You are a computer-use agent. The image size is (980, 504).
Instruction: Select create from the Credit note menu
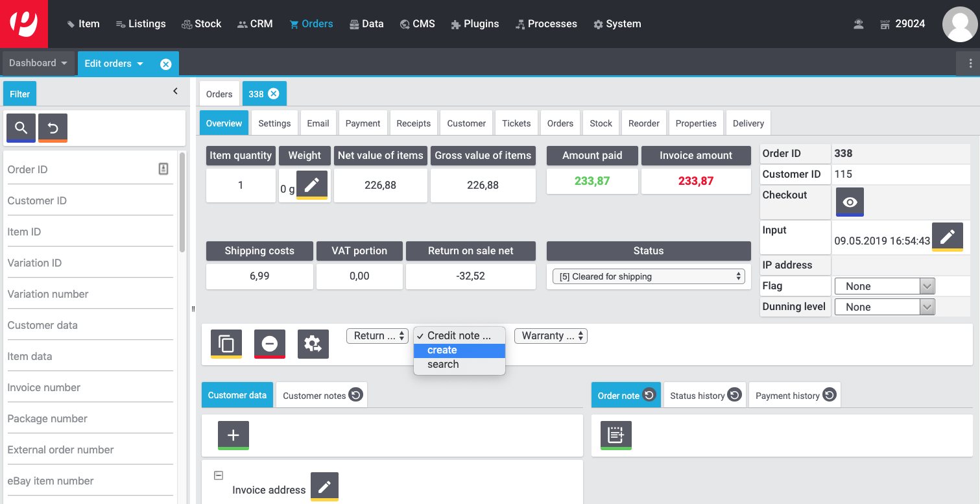point(442,350)
